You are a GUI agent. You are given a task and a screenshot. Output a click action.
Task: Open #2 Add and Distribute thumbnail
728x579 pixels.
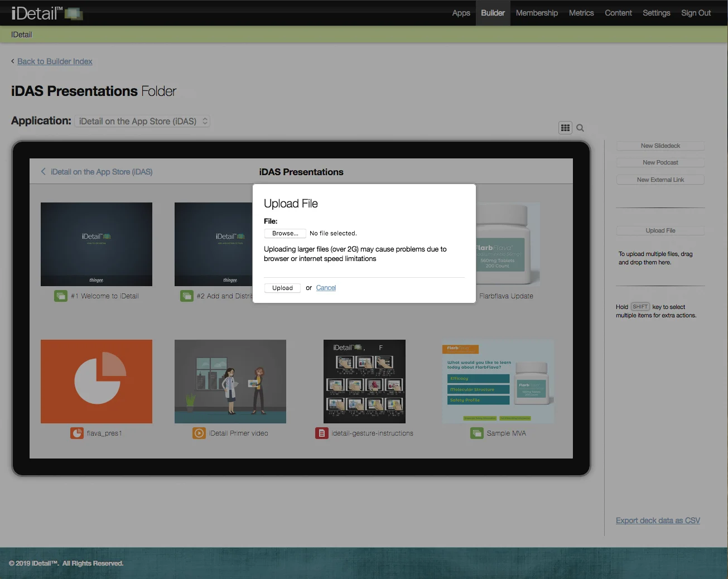tap(214, 244)
